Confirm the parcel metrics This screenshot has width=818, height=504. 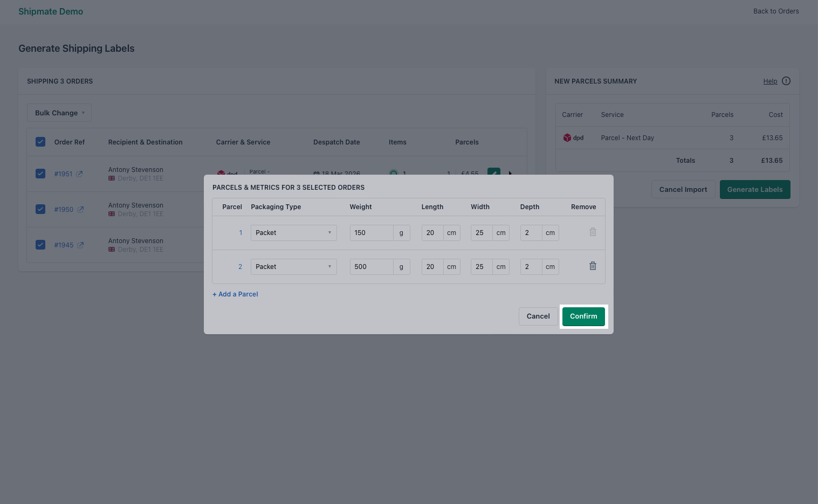click(583, 316)
